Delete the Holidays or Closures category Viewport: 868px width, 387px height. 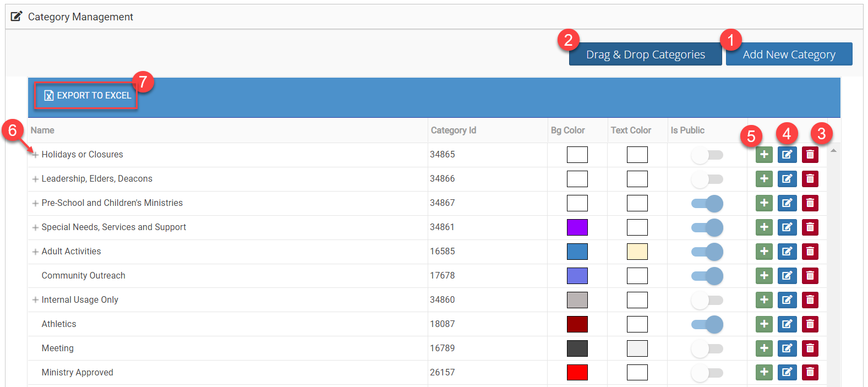(x=810, y=155)
